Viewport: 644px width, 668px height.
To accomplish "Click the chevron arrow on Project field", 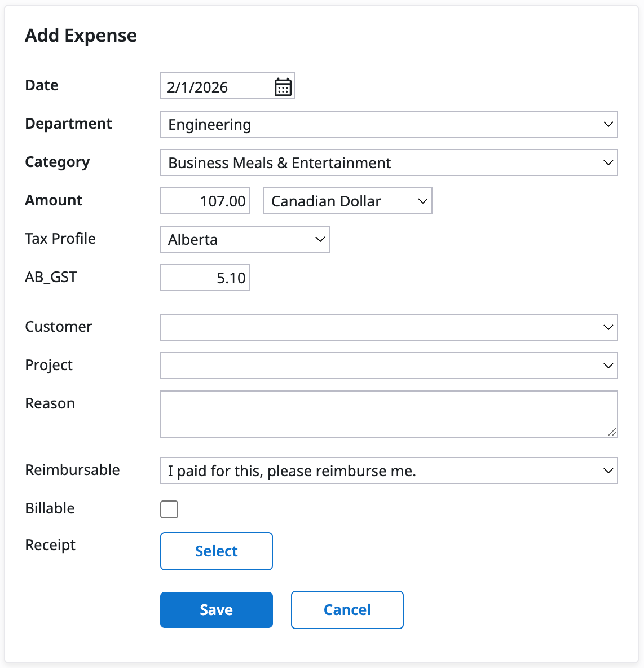I will 608,366.
